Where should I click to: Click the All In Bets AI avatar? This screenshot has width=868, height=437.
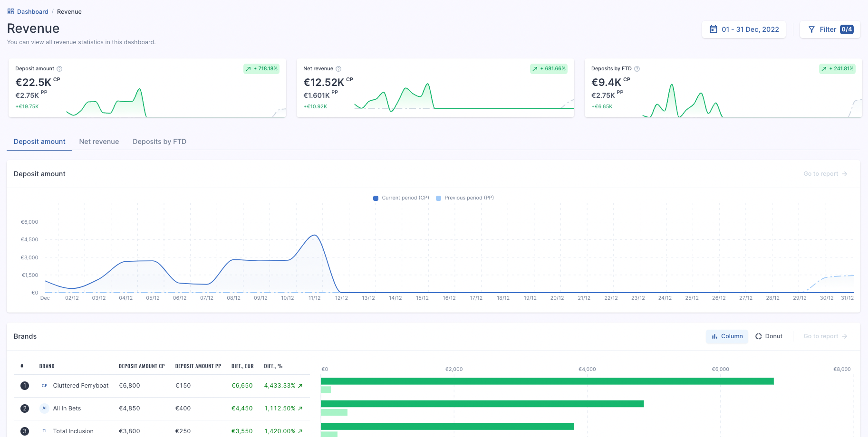click(44, 408)
